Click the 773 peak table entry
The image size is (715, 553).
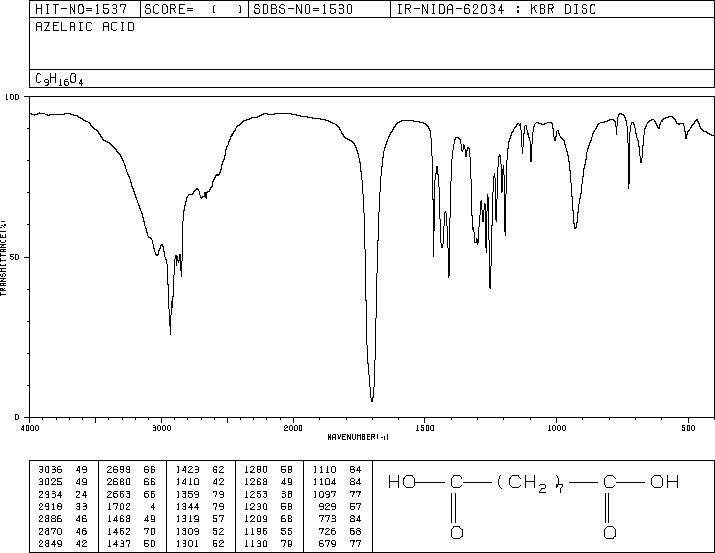click(340, 519)
